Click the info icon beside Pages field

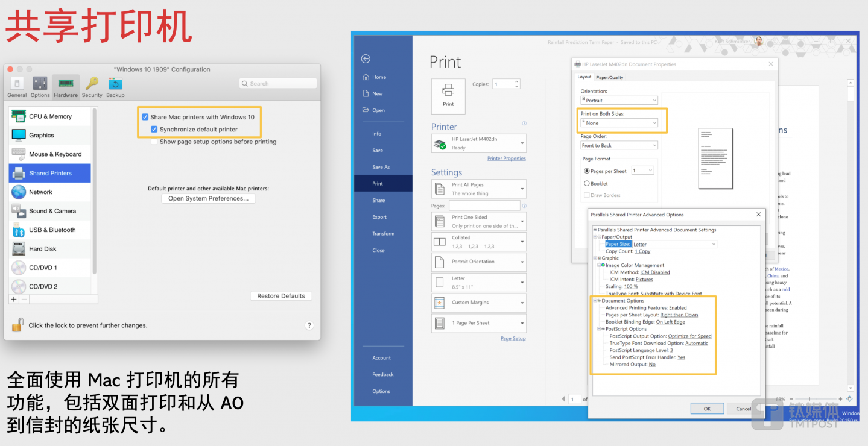tap(524, 206)
